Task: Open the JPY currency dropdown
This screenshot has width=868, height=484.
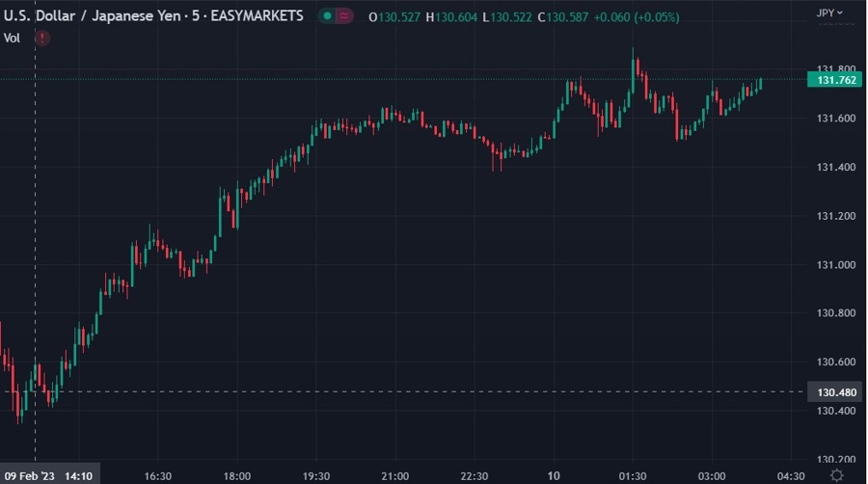Action: (x=829, y=13)
